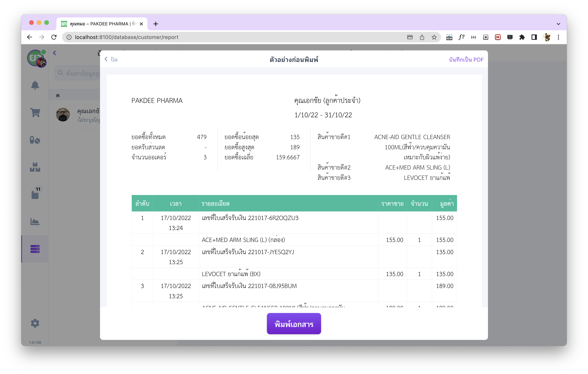Image resolution: width=588 pixels, height=374 pixels.
Task: Open the area chart reports sidebar icon
Action: coord(35,221)
